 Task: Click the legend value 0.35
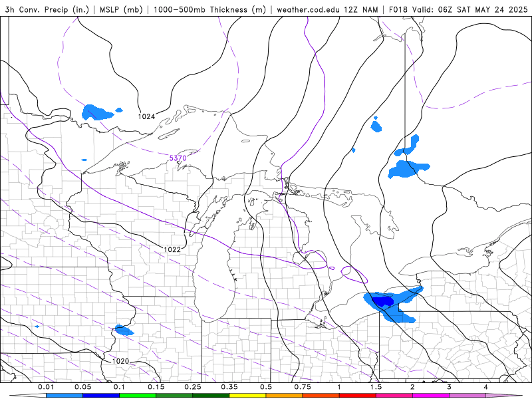229,387
